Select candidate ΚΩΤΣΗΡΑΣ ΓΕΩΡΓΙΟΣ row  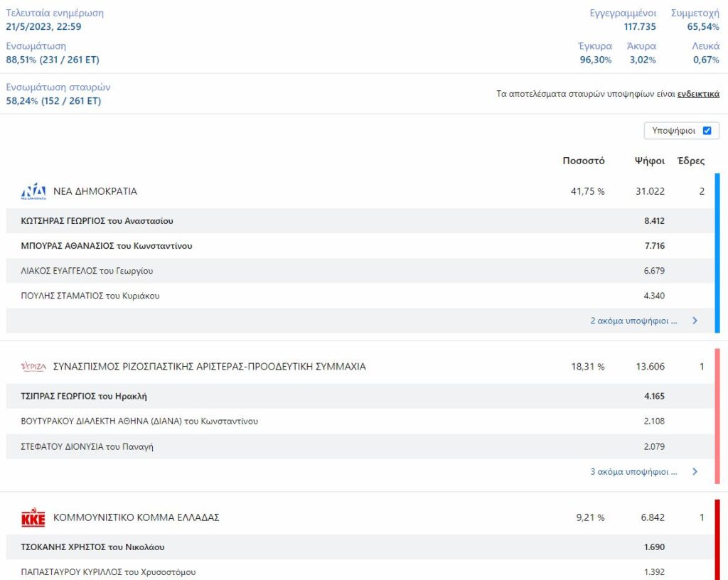(97, 221)
